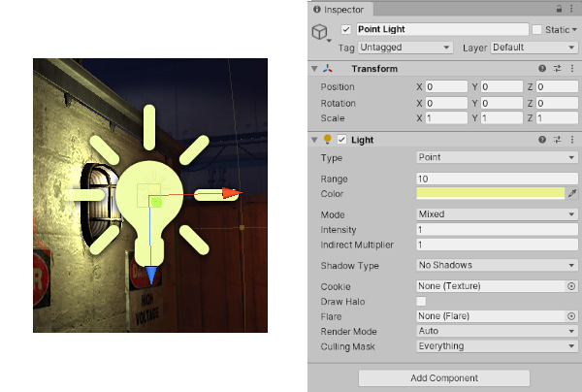The height and width of the screenshot is (392, 582).
Task: Click the Add Component button
Action: (444, 377)
